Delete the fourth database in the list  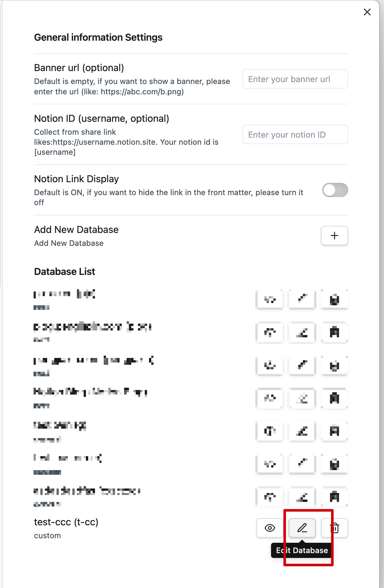[335, 398]
